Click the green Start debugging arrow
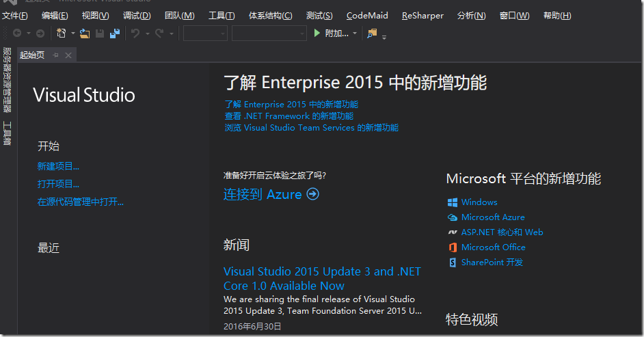The image size is (644, 337). click(x=317, y=33)
